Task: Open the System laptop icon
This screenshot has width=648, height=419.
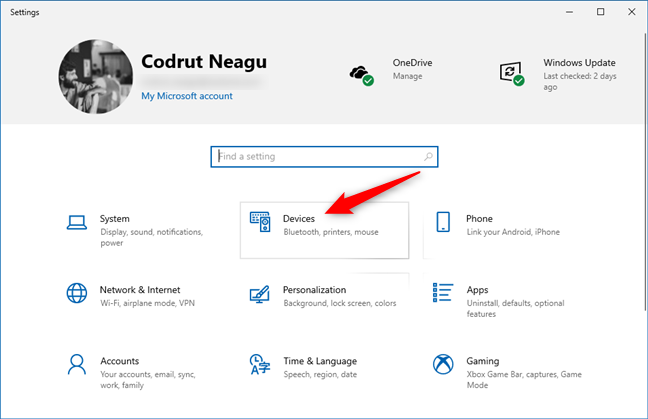Action: tap(77, 222)
